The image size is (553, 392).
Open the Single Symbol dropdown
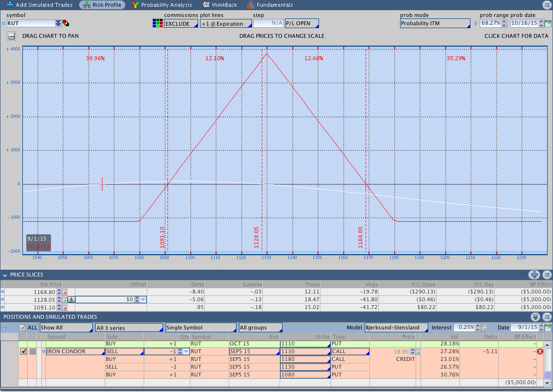click(201, 327)
